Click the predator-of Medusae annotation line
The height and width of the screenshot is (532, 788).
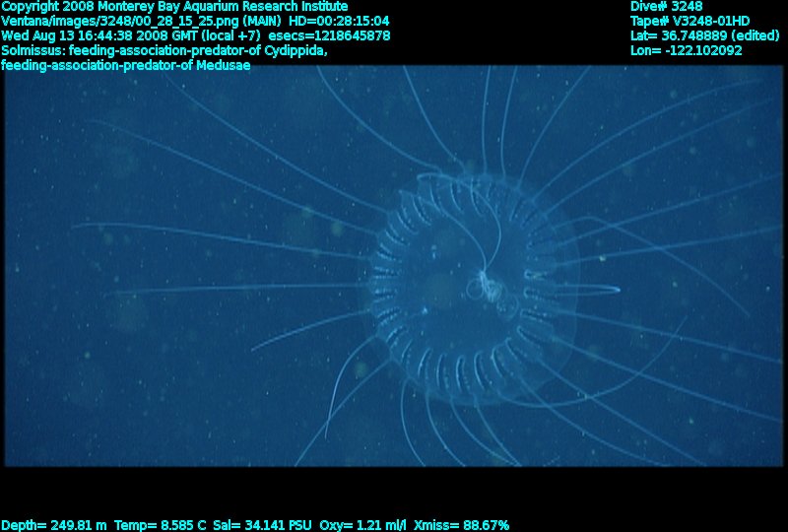126,65
